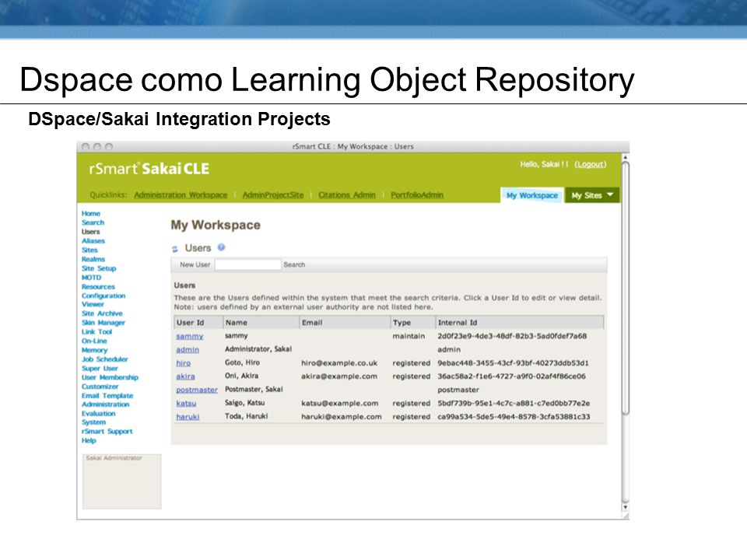Image resolution: width=747 pixels, height=560 pixels.
Task: Click the window's vertical scrollbar thumb
Action: [626, 288]
